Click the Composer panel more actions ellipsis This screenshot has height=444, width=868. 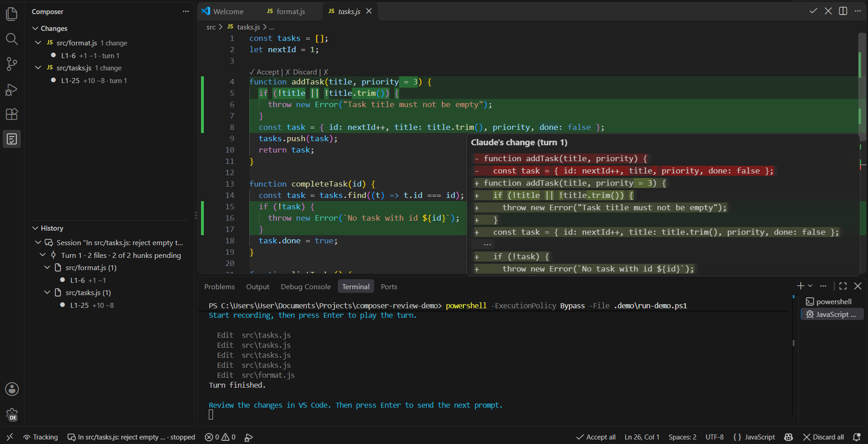tap(186, 11)
